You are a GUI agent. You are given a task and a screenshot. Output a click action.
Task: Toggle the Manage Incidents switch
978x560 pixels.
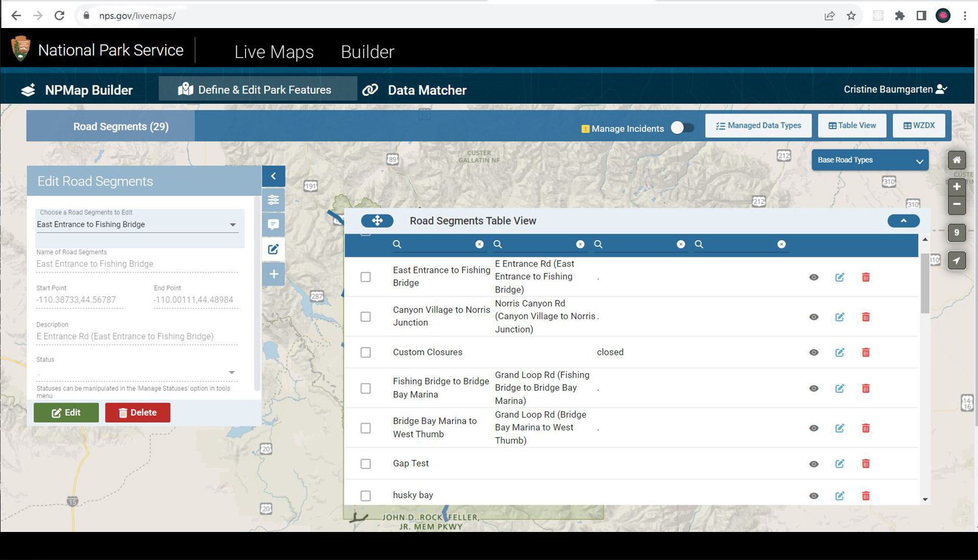682,128
